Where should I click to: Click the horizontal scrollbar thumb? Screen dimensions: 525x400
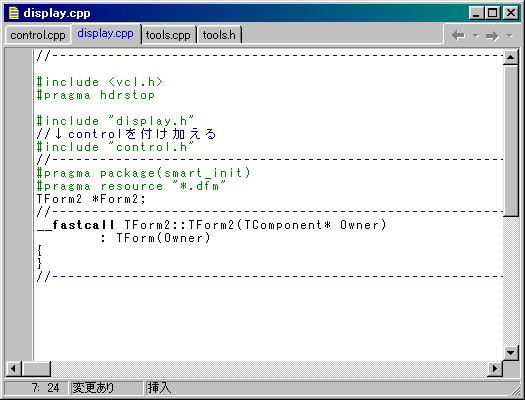click(x=36, y=369)
